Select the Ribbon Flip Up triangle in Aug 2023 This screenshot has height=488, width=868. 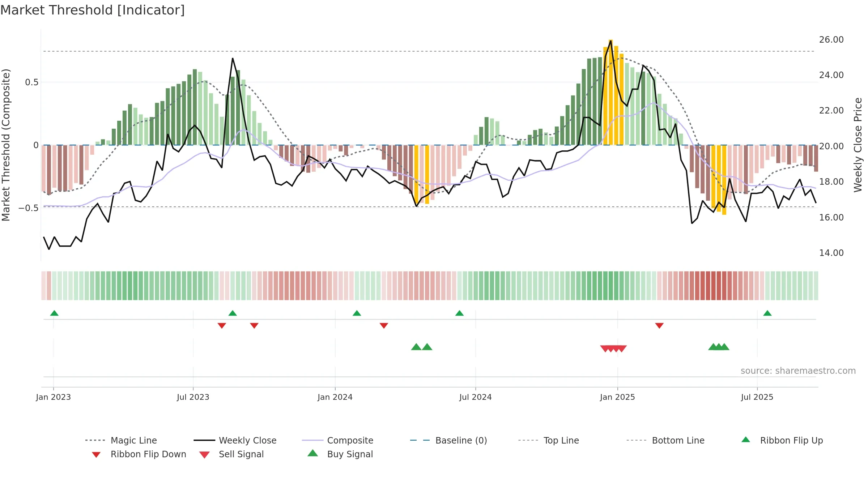[233, 313]
